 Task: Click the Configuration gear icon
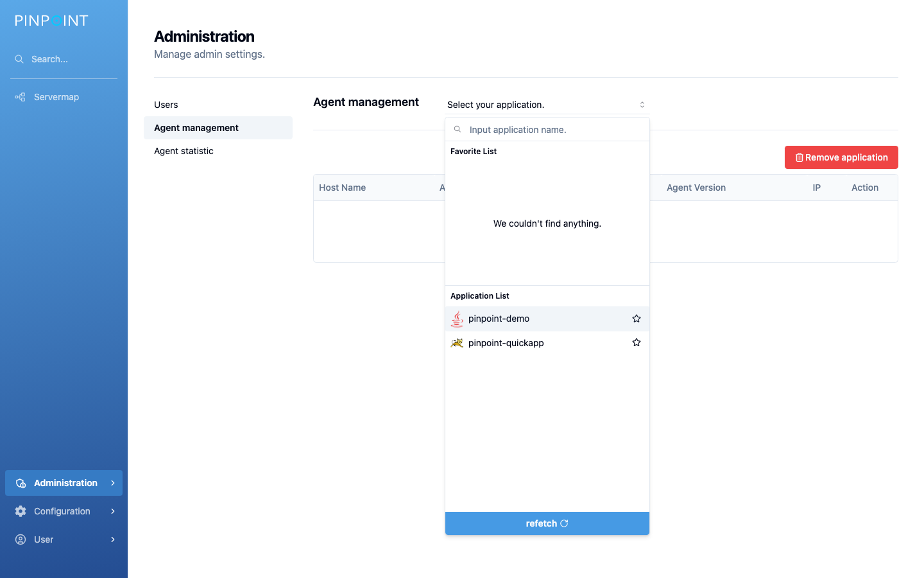21,511
